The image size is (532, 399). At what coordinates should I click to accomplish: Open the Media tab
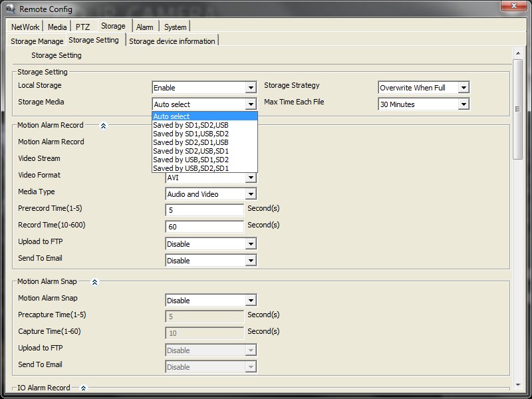[57, 27]
